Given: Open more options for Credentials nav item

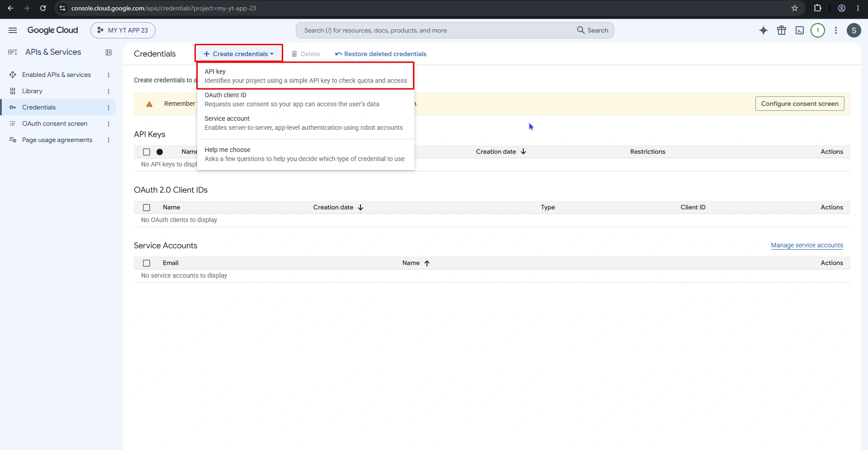Looking at the screenshot, I should click(109, 108).
